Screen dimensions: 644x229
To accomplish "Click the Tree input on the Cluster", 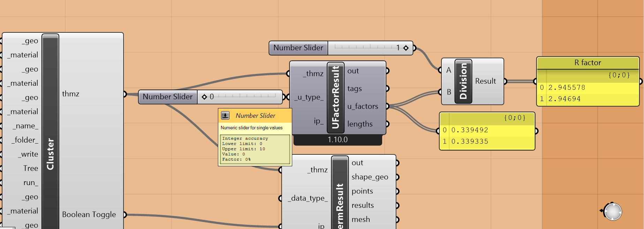I will pyautogui.click(x=31, y=168).
